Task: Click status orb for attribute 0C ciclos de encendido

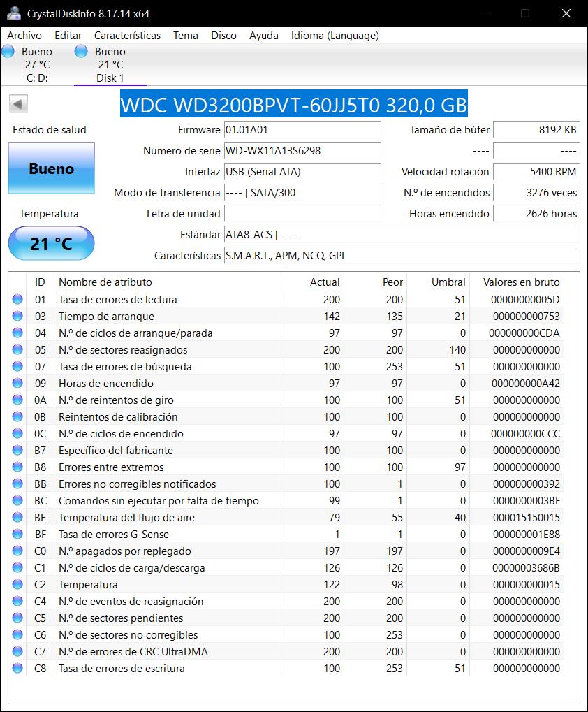Action: point(17,434)
